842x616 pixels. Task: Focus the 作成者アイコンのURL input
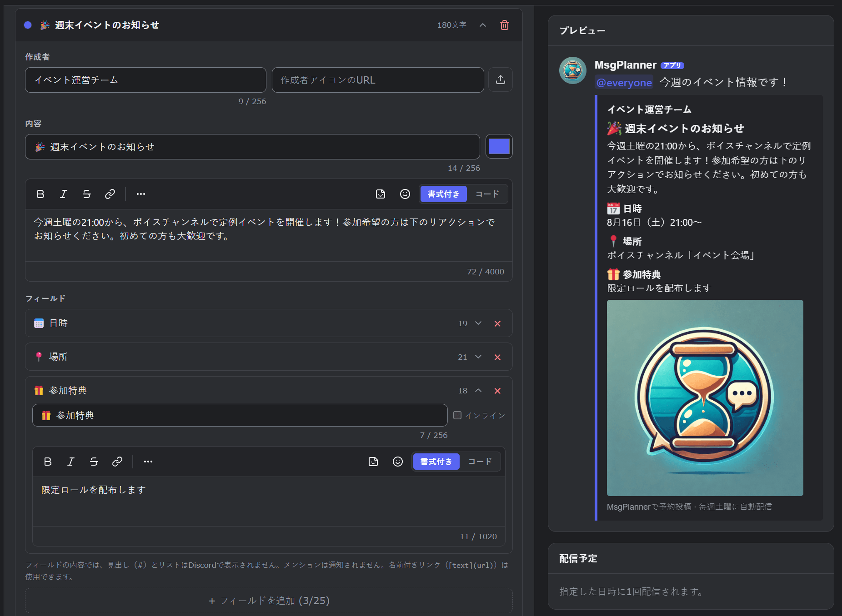[378, 80]
